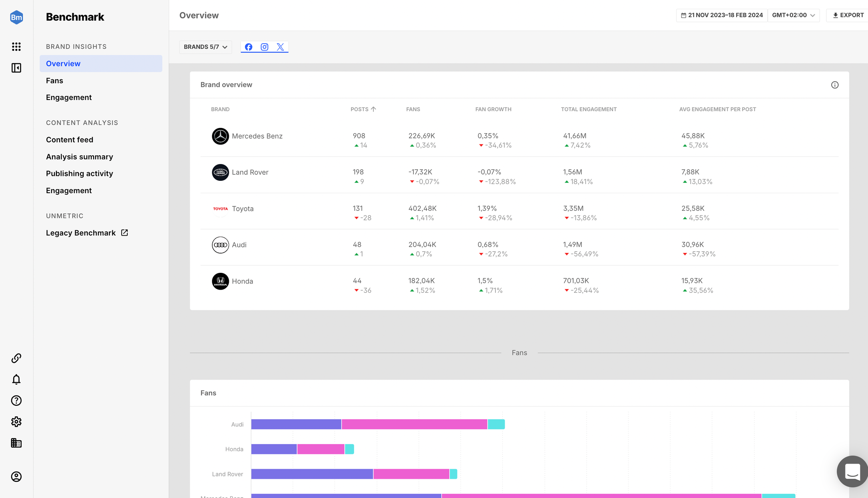Open the chat support widget
The height and width of the screenshot is (498, 868).
tap(852, 471)
